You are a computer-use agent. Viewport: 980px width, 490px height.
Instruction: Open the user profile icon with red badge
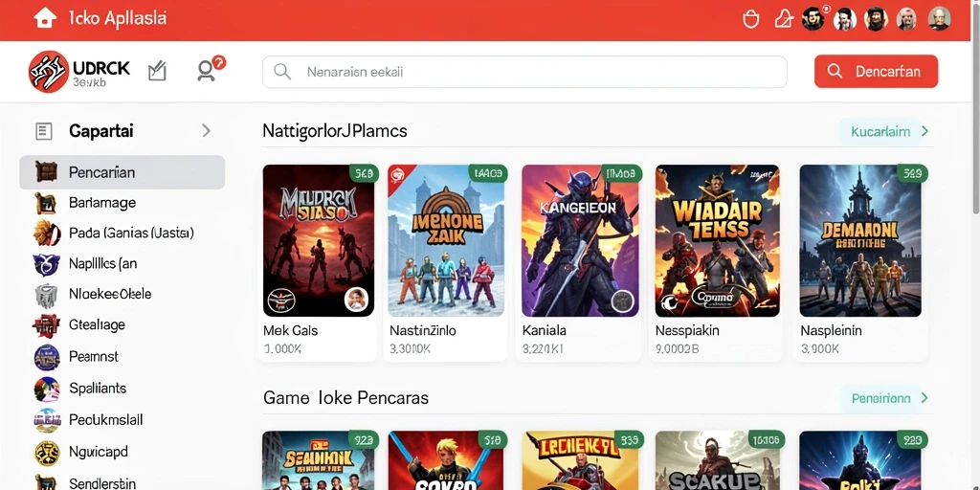pyautogui.click(x=207, y=71)
